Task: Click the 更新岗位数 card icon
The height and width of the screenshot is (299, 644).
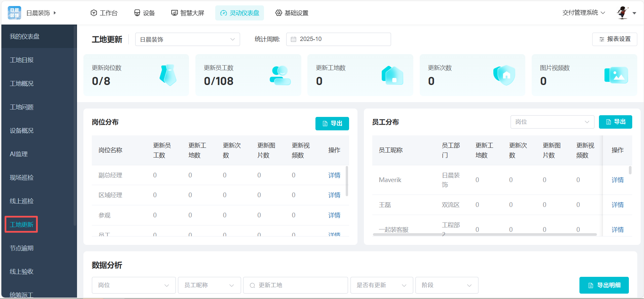Action: pyautogui.click(x=168, y=75)
